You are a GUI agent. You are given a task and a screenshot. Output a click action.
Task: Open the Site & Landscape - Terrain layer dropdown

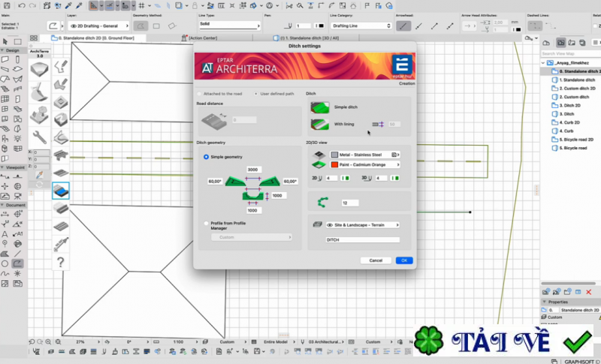click(x=362, y=225)
